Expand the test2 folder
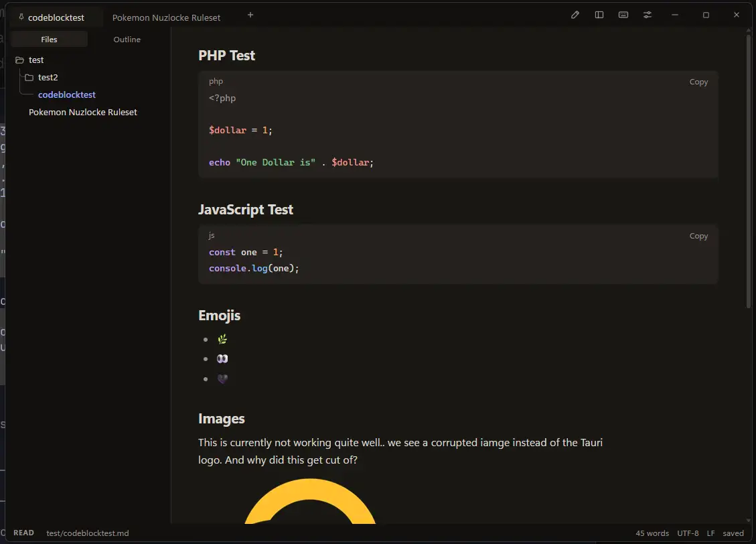Image resolution: width=756 pixels, height=544 pixels. [42, 77]
